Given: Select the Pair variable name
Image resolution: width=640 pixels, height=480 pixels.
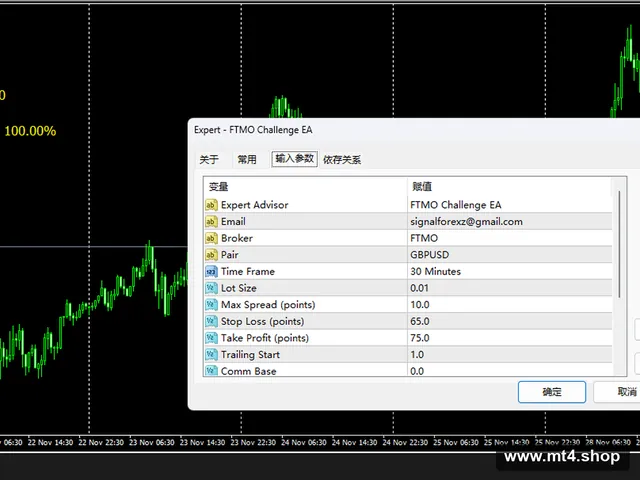Looking at the screenshot, I should pyautogui.click(x=229, y=255).
